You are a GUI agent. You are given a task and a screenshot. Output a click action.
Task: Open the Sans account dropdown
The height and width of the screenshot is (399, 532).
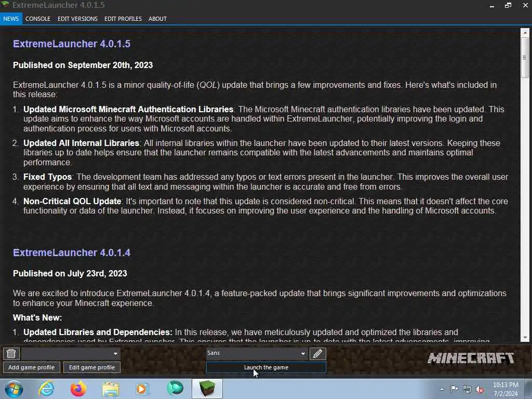257,353
